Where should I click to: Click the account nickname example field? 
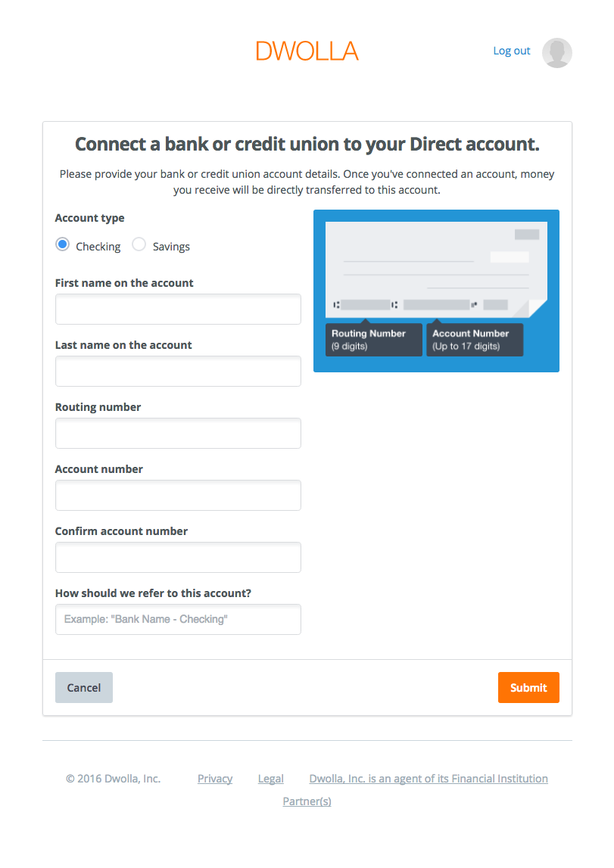(x=178, y=620)
